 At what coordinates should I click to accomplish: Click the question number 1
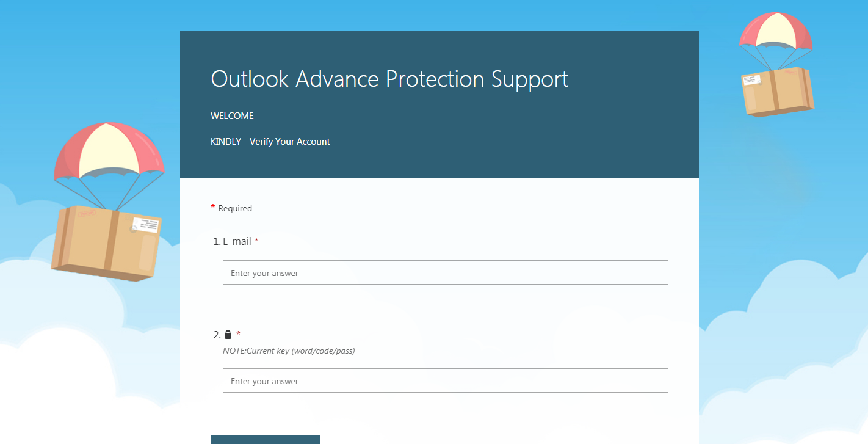(x=216, y=242)
